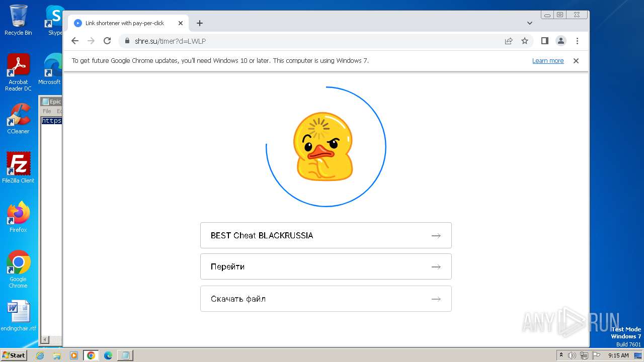
Task: Launch Firefox from the desktop
Action: (18, 217)
